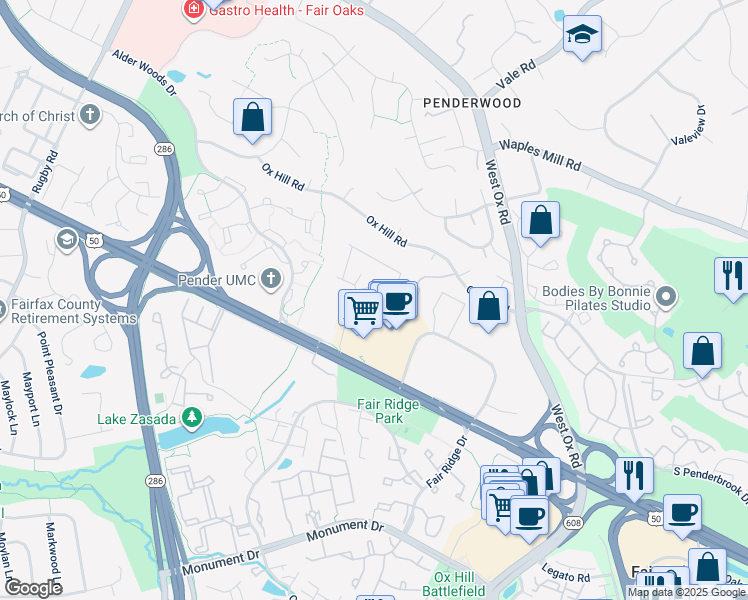Select the coffee cup marker above Fair Ridge Park

point(398,303)
